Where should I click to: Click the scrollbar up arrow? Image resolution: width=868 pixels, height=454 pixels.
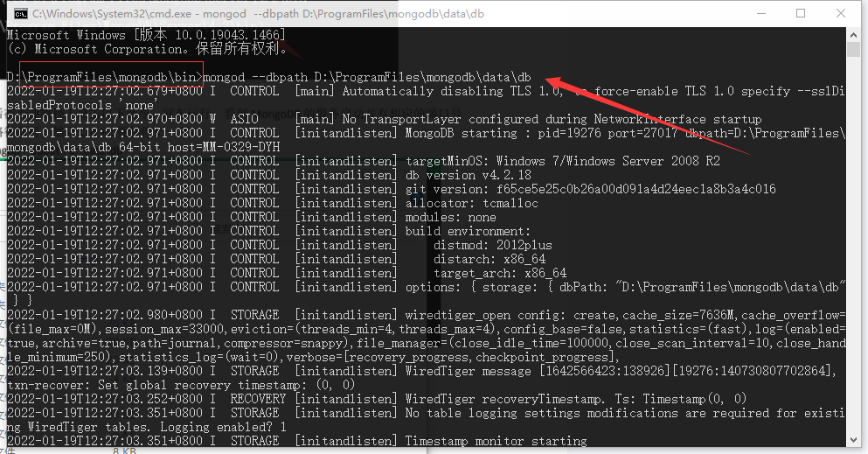853,34
